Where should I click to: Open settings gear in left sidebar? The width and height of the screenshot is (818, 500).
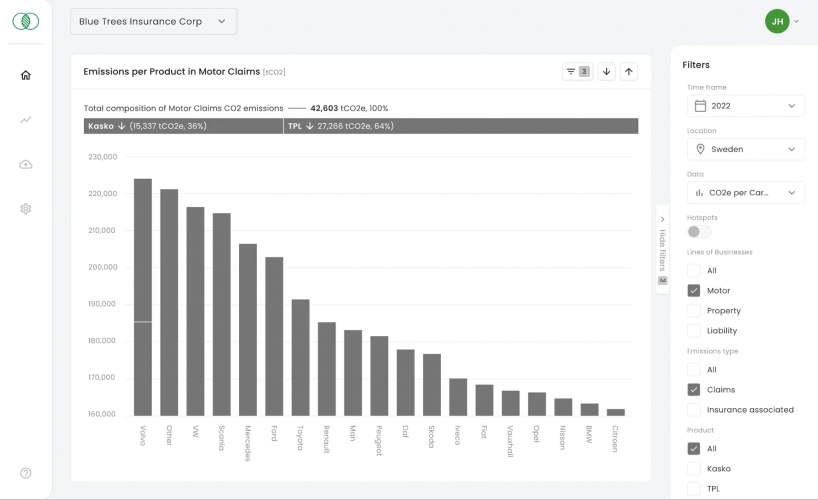[x=26, y=209]
